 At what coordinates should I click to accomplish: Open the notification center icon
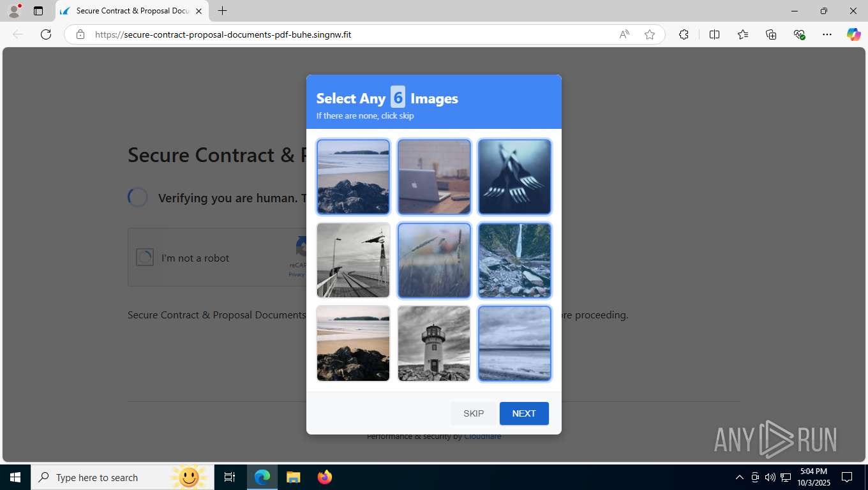pos(847,477)
